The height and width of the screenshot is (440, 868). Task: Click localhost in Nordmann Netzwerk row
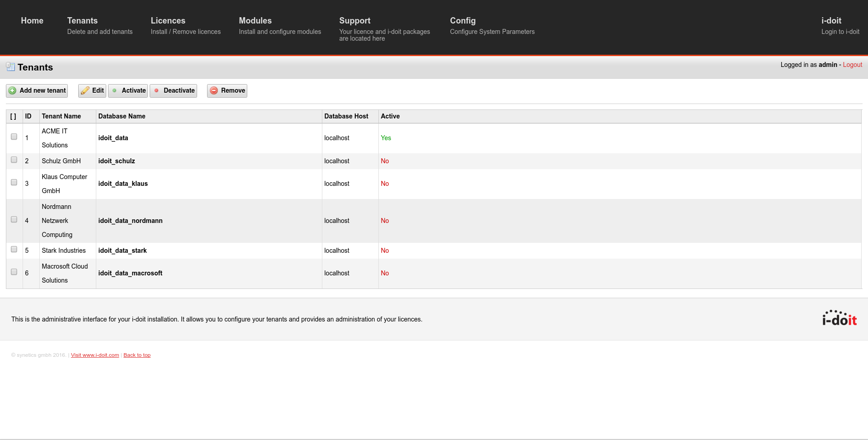337,221
